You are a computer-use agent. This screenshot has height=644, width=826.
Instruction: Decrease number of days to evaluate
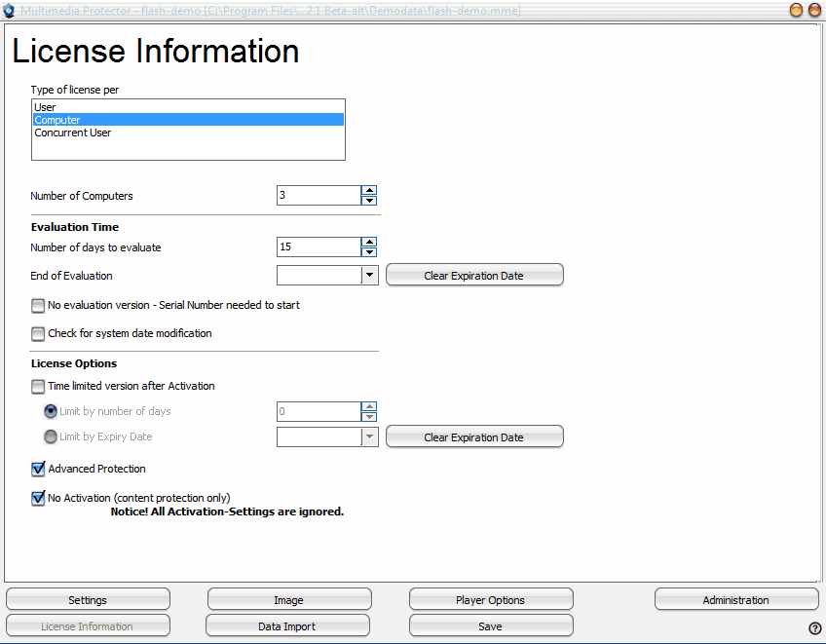(369, 252)
